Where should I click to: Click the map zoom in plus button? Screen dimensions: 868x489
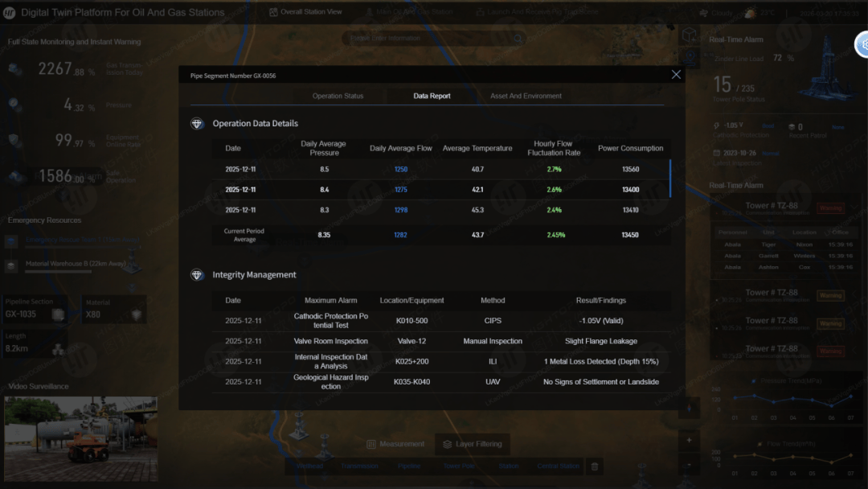click(690, 440)
